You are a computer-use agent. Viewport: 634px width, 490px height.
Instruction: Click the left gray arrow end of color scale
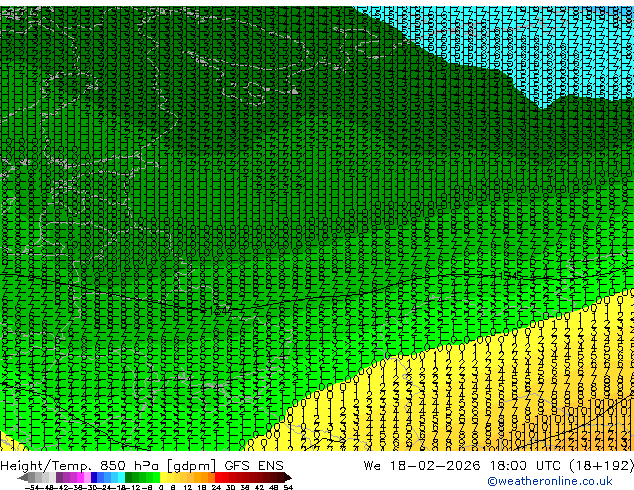tap(23, 477)
